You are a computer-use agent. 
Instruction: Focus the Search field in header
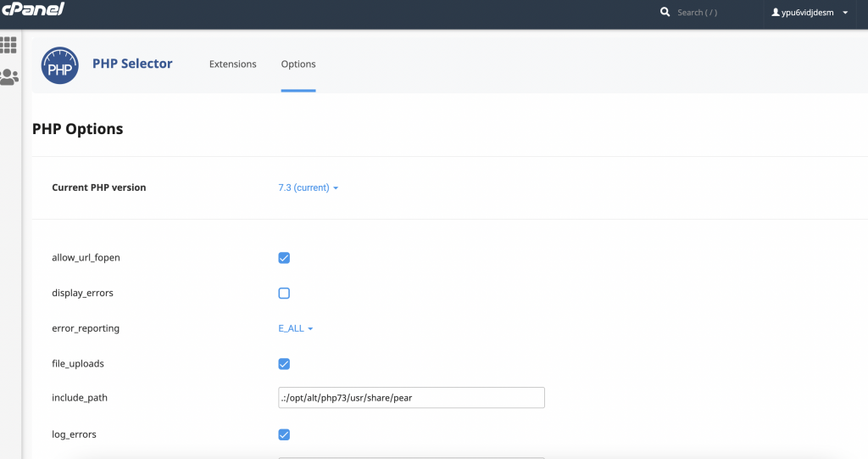[698, 12]
